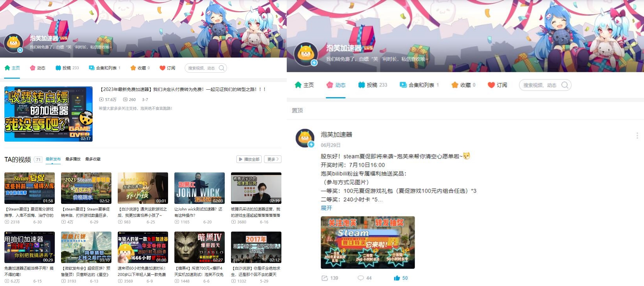Open 当梯子 video thumbnail 00:29
644x286 pixels.
coord(30,247)
